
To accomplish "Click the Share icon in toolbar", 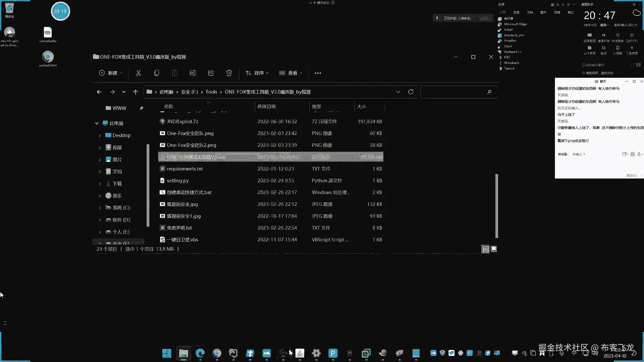I will tap(211, 73).
